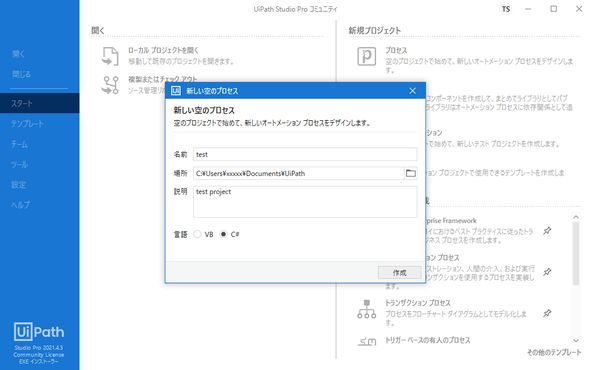Viewport: 592px width, 370px height.
Task: Select the 閉じる sidebar menu item
Action: (x=22, y=74)
